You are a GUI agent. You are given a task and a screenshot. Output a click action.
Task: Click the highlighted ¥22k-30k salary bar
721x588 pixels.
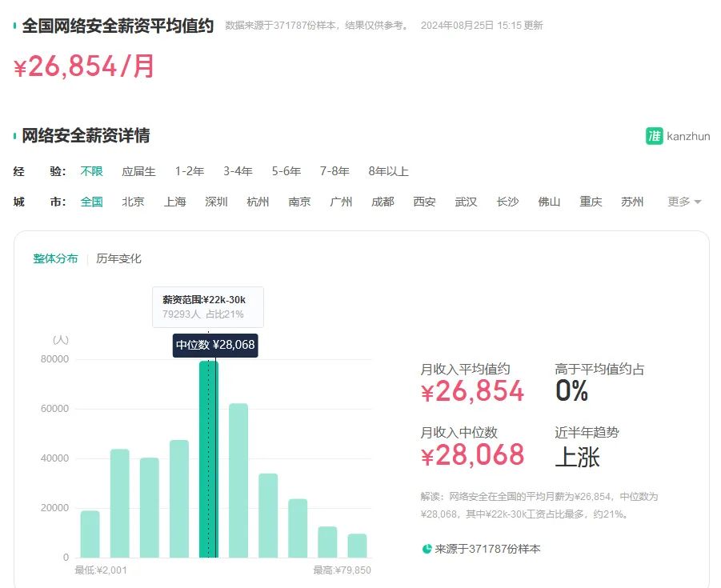point(208,459)
